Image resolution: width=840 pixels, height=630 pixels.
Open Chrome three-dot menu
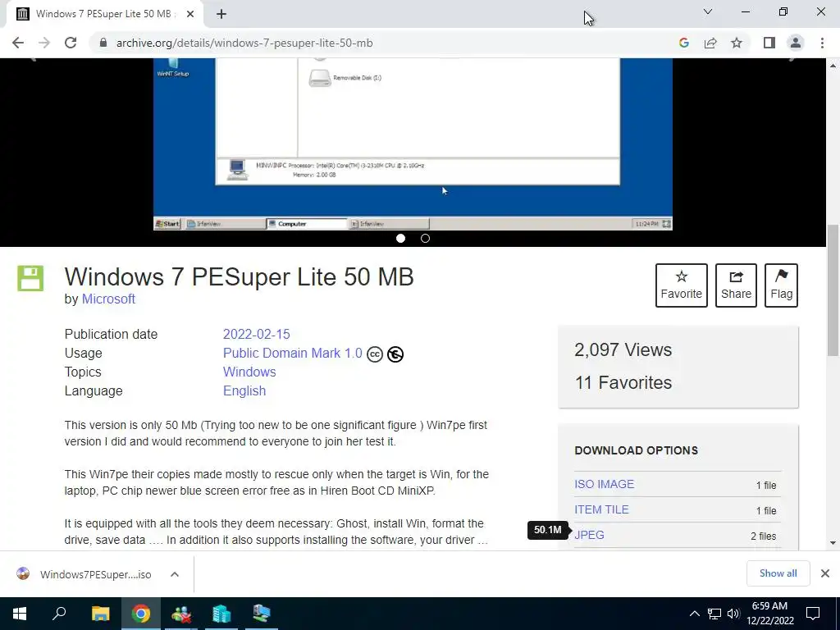(822, 43)
